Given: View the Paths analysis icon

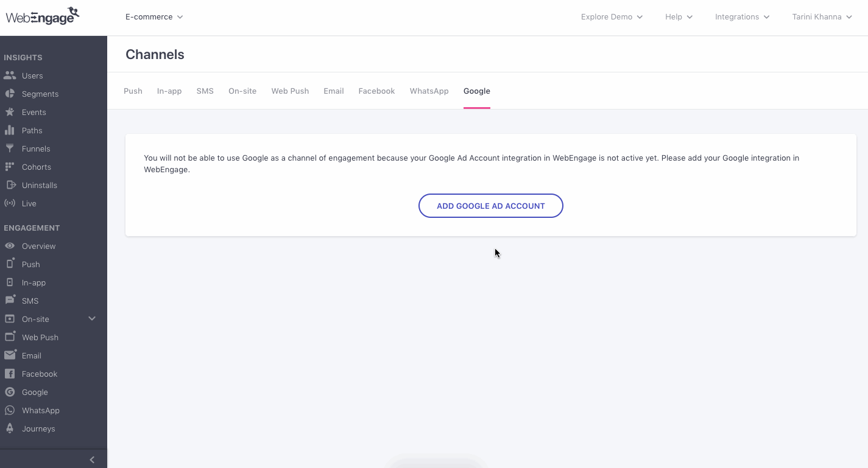Looking at the screenshot, I should click(x=9, y=130).
